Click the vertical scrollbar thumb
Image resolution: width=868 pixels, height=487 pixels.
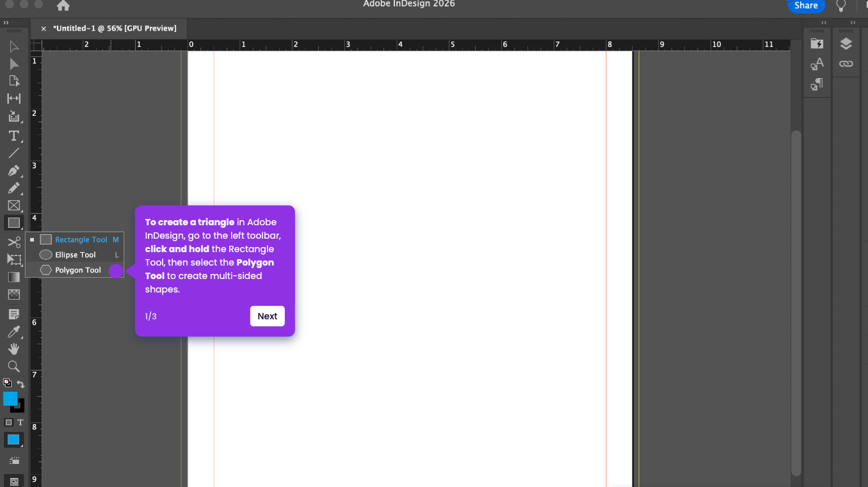click(796, 302)
